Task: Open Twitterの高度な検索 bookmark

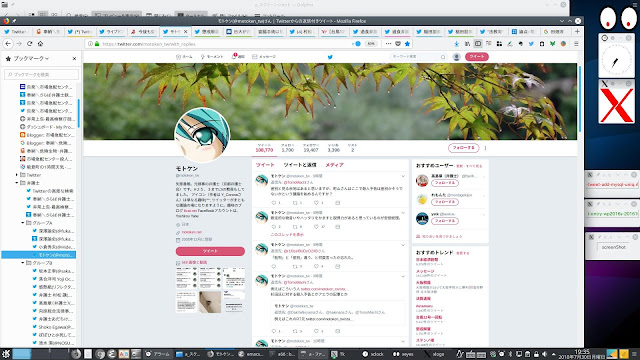Action: point(50,191)
